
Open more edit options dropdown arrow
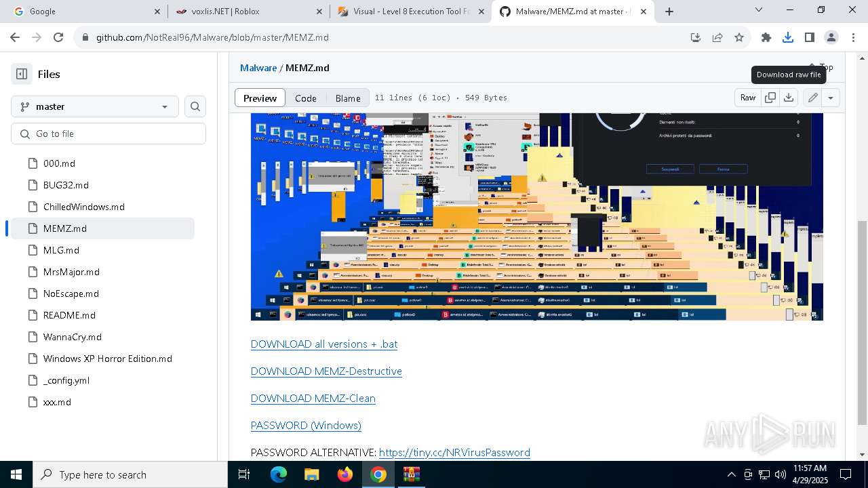click(831, 98)
